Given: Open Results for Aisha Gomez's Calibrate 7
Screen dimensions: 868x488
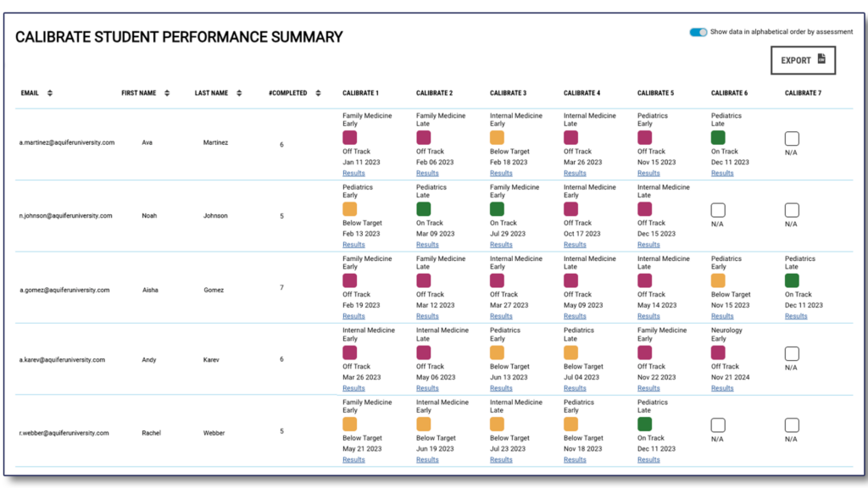Looking at the screenshot, I should click(796, 317).
